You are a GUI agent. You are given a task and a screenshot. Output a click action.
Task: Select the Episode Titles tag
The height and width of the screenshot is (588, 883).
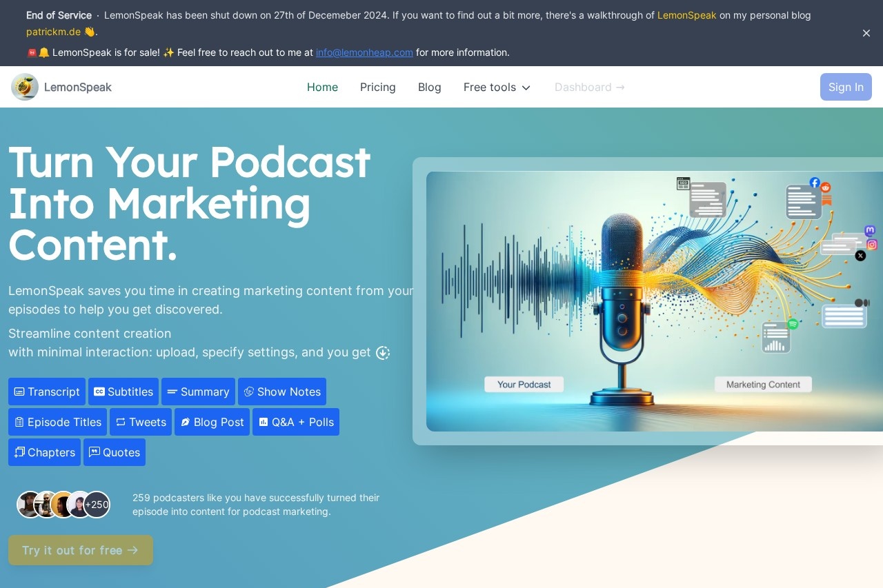coord(57,422)
